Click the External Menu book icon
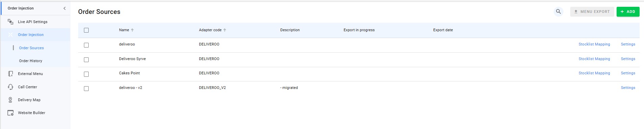This screenshot has width=644, height=129. click(x=10, y=74)
